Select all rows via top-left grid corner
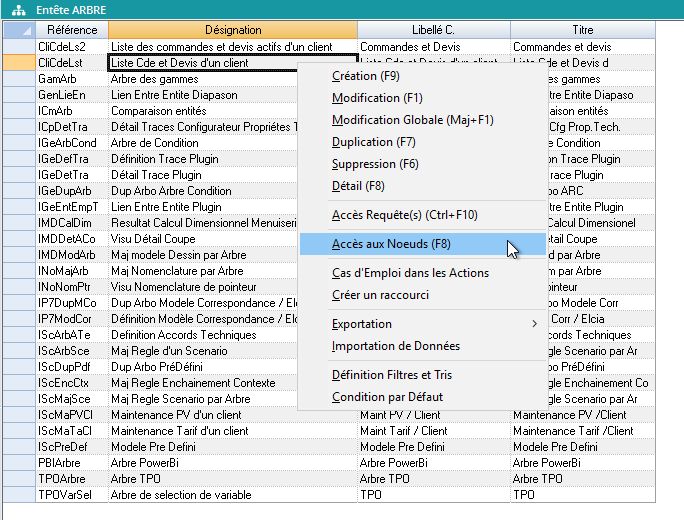684x520 pixels. tap(18, 30)
